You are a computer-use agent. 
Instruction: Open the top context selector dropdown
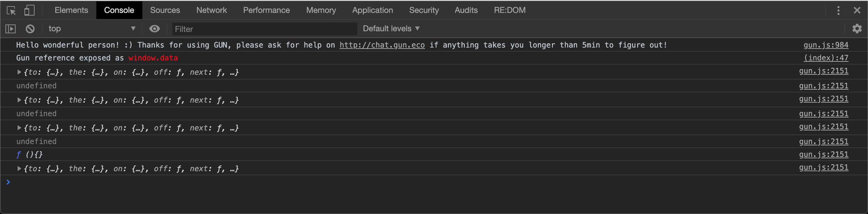point(92,29)
